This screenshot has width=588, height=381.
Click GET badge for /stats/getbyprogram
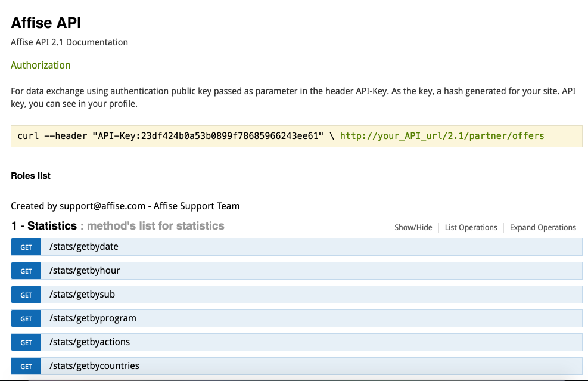pos(26,318)
